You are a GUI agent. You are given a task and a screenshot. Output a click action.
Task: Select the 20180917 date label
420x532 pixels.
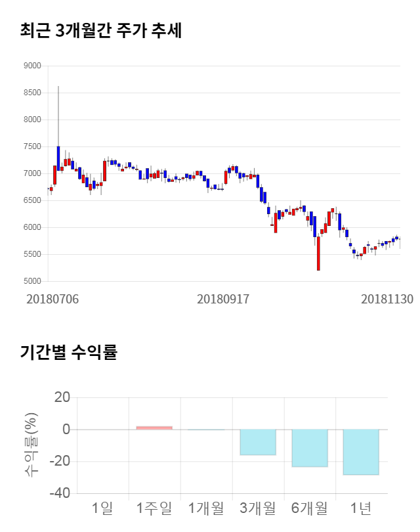click(223, 299)
